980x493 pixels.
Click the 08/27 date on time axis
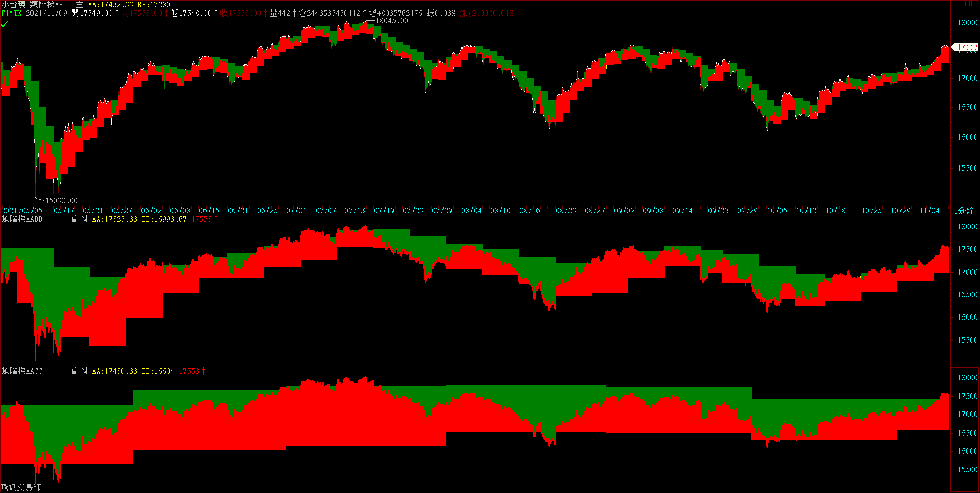[595, 211]
